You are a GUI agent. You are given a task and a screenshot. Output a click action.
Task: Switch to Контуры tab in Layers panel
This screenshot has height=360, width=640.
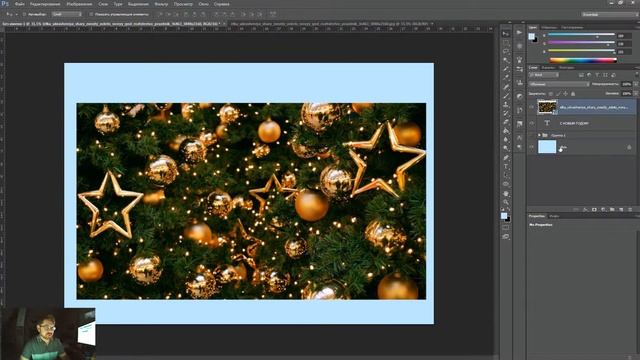coord(567,68)
